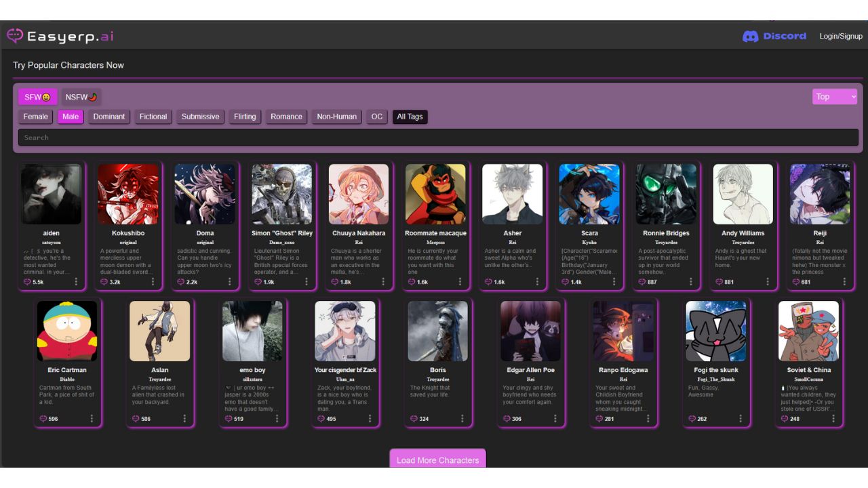Click the chat count icon on Boris card

(413, 419)
